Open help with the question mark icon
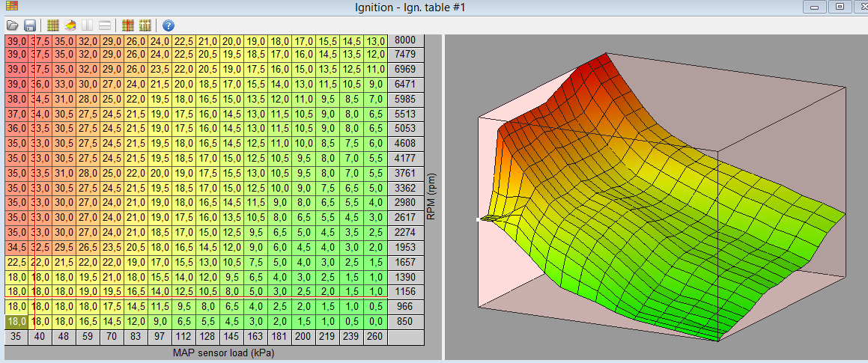 (169, 25)
